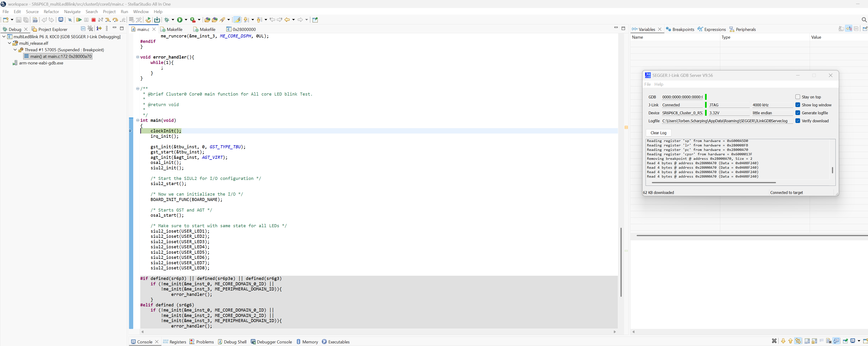868x346 pixels.
Task: Click the Clear Console icon
Action: pos(829,341)
